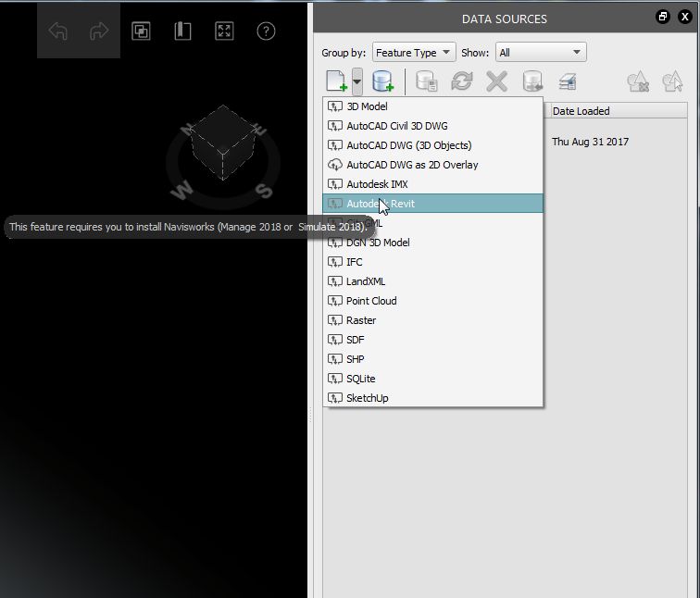Choose AutoCAD DWG (3D Objects) entry
Image resolution: width=700 pixels, height=598 pixels.
[x=432, y=145]
